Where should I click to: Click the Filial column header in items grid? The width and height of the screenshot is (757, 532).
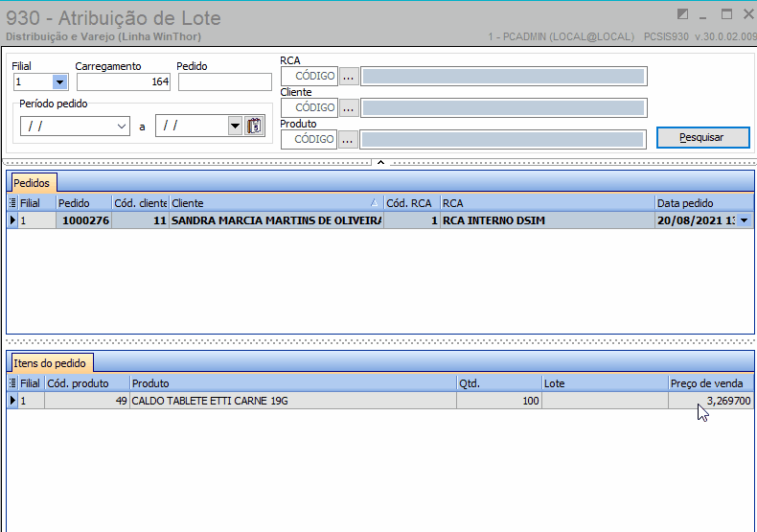click(31, 383)
